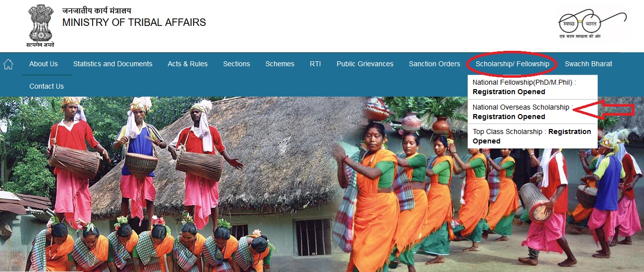Open Public Grievances menu item
This screenshot has height=272, width=644.
(x=365, y=64)
